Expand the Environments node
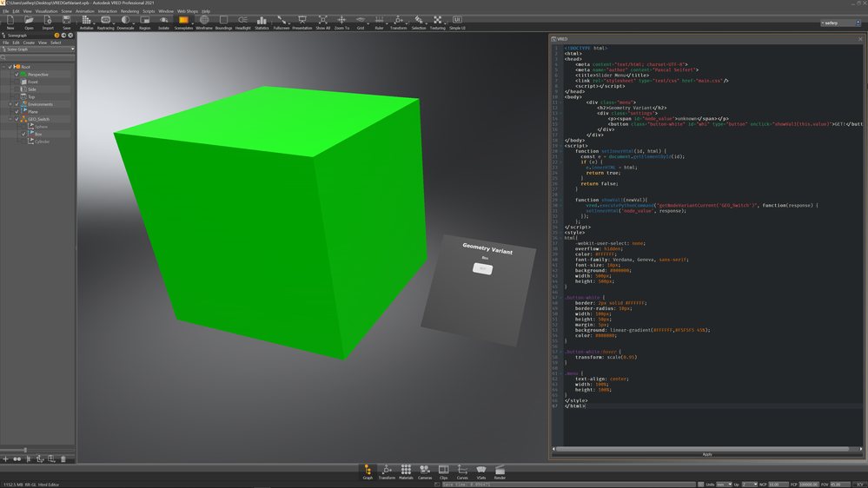The width and height of the screenshot is (868, 488). (x=10, y=104)
